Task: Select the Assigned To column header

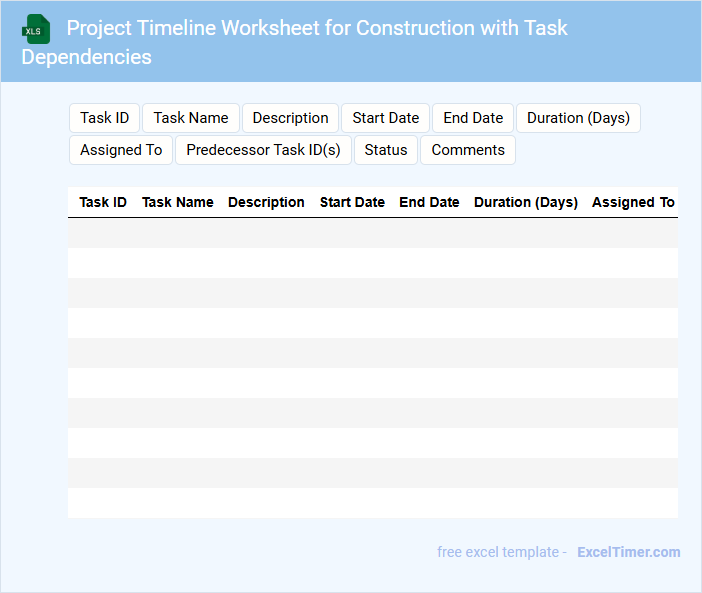Action: click(633, 202)
